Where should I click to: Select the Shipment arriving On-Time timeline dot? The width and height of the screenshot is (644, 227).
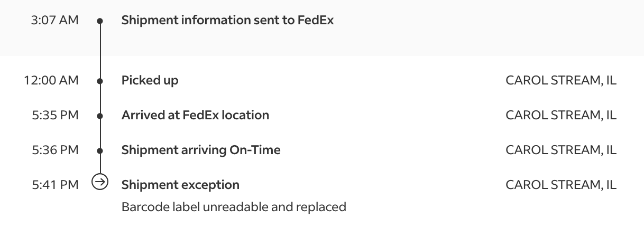point(100,150)
